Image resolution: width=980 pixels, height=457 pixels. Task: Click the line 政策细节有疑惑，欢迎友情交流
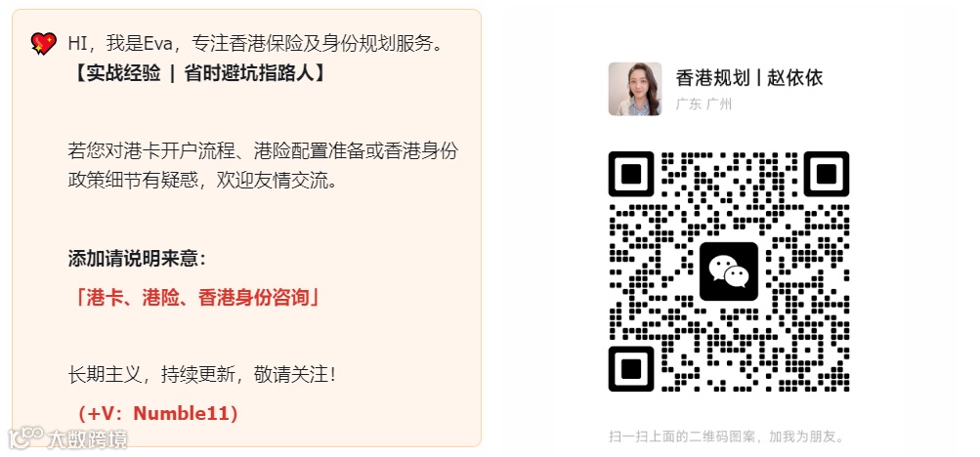click(203, 181)
